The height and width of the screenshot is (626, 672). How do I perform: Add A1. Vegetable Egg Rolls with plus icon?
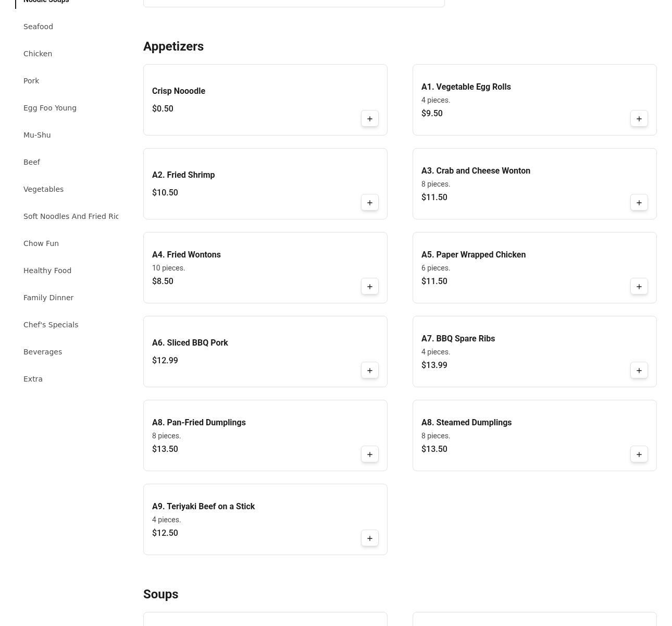[639, 119]
